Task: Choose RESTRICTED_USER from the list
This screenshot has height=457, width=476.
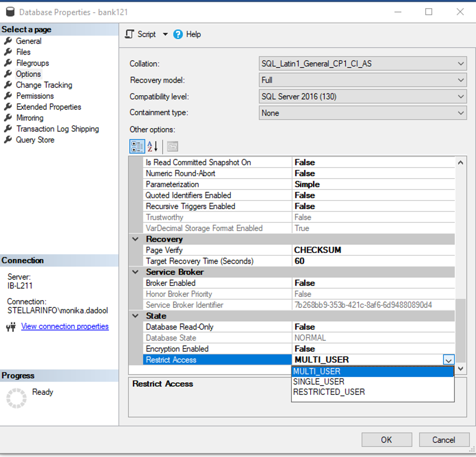Action: (x=372, y=392)
